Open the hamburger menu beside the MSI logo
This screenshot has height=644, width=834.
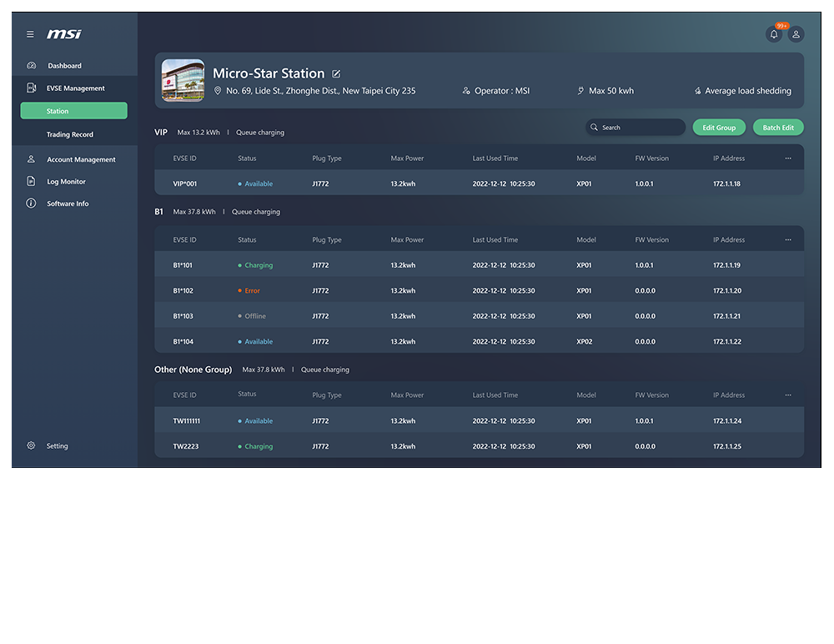[x=30, y=34]
